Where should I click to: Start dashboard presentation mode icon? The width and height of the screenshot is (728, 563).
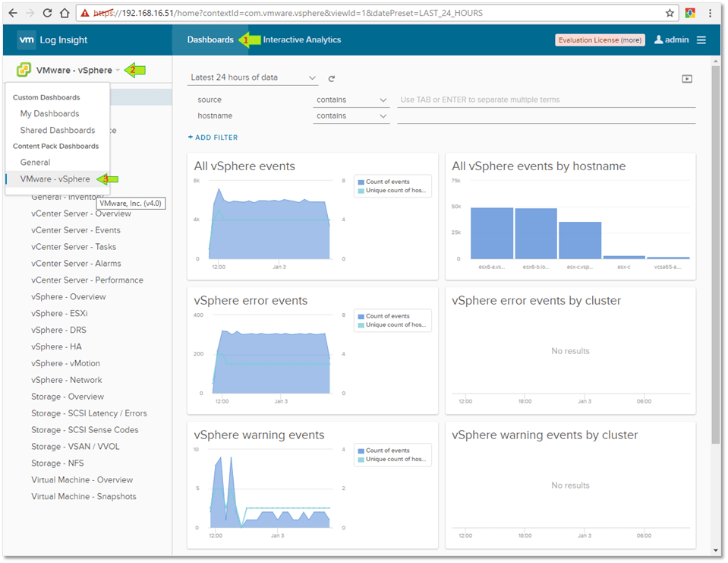(687, 79)
